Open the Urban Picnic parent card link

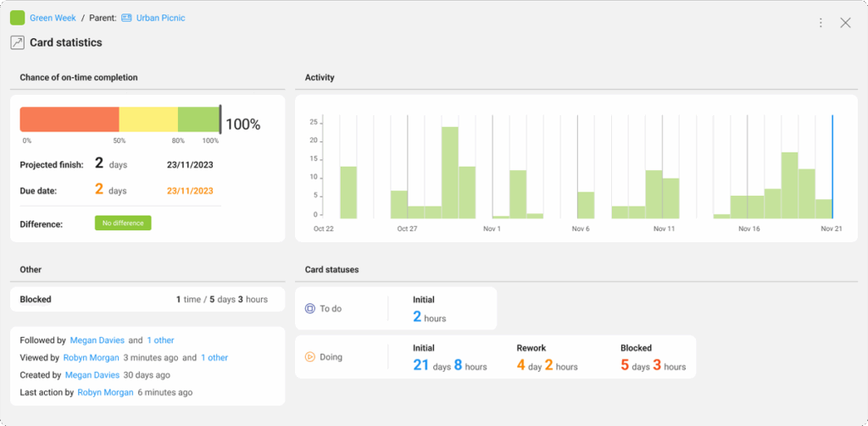[x=160, y=18]
